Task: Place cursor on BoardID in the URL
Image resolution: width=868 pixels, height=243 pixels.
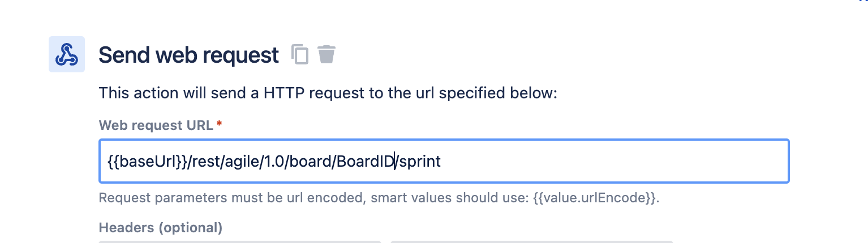Action: 365,162
